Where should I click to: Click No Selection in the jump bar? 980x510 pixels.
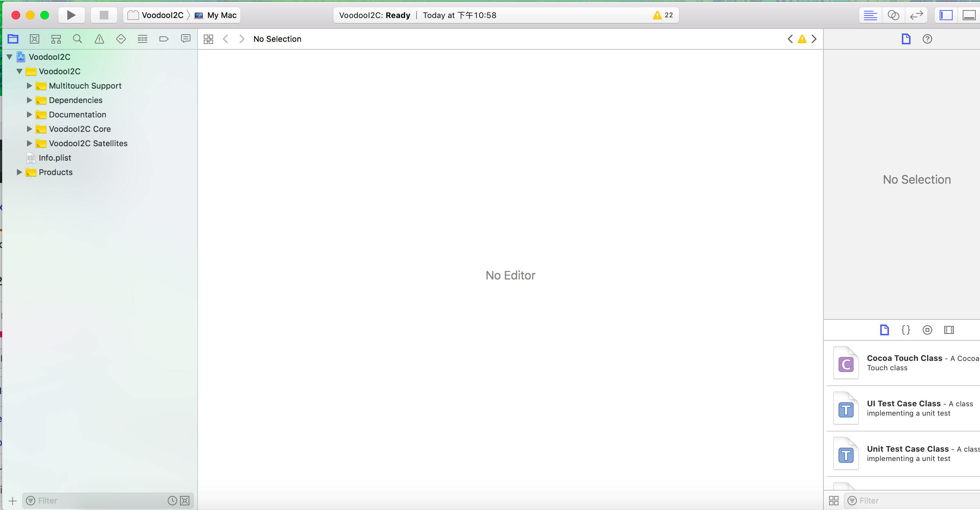277,39
